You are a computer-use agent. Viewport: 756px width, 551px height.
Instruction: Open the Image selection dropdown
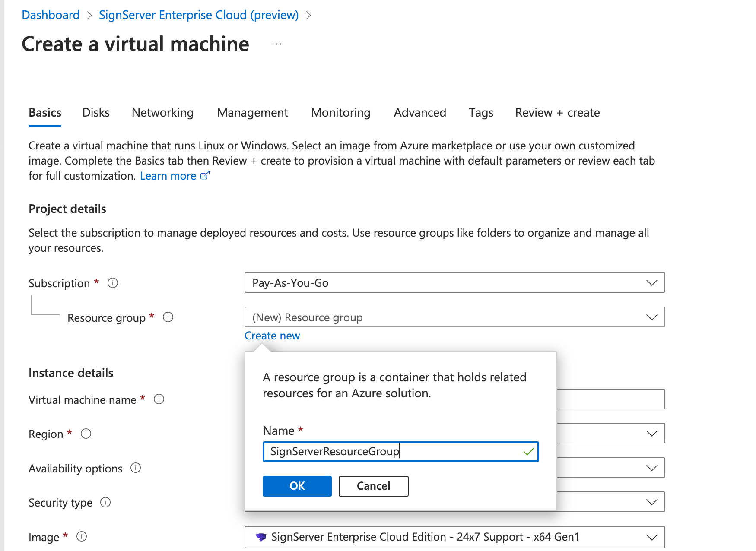click(454, 537)
